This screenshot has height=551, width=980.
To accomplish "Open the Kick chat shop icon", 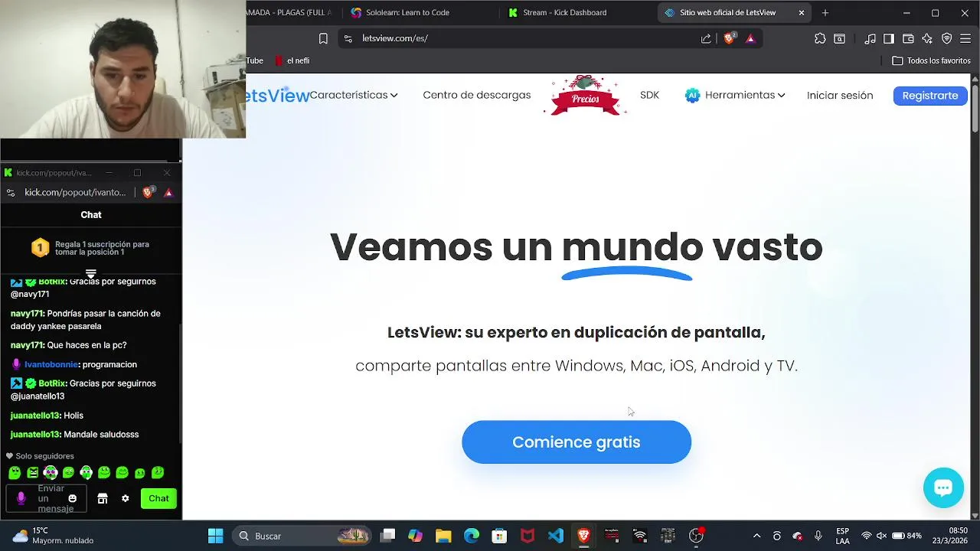I will pos(103,498).
